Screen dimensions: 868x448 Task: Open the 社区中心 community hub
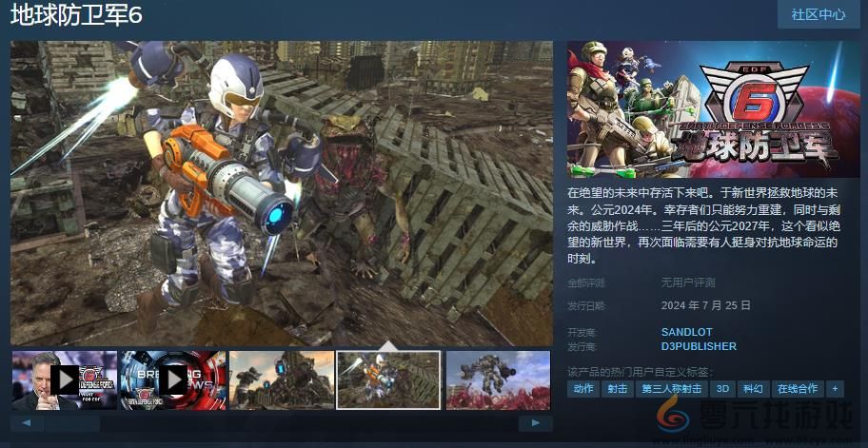click(818, 14)
